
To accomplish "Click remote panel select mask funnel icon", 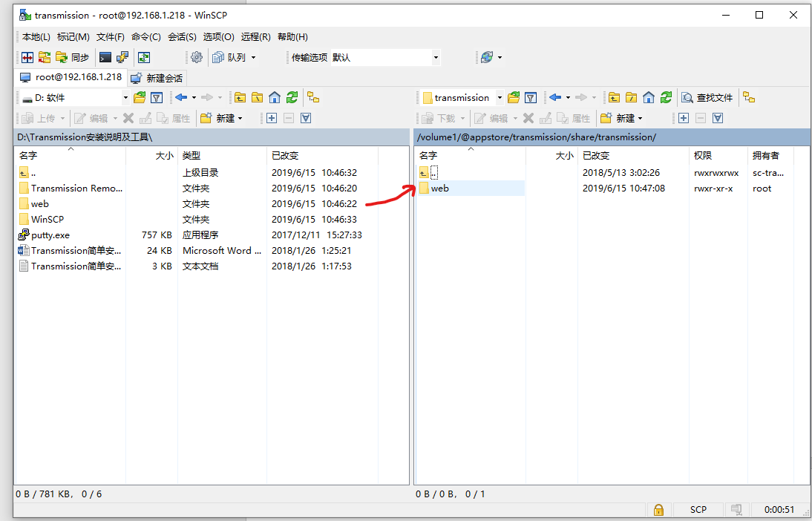I will [718, 119].
